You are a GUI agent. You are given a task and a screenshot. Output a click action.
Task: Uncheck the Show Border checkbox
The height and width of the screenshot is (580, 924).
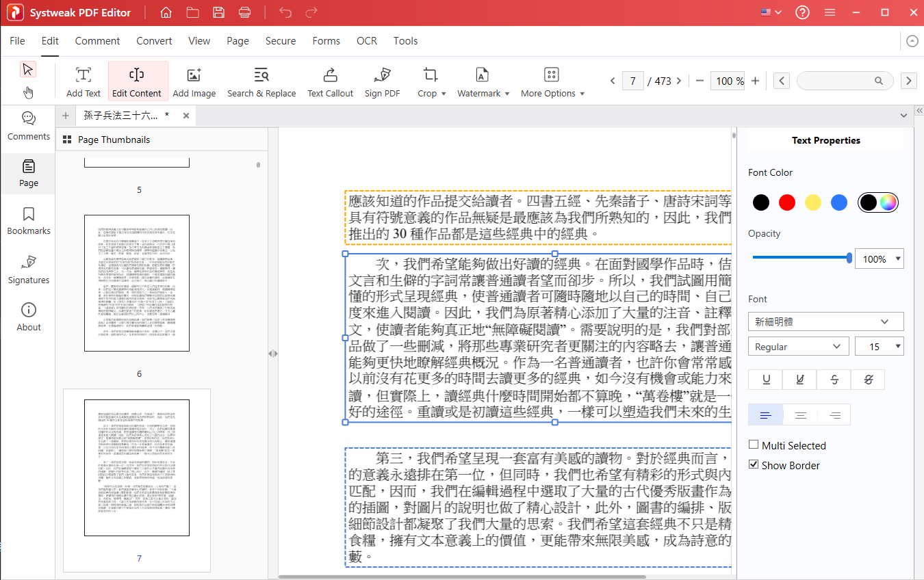(x=754, y=464)
